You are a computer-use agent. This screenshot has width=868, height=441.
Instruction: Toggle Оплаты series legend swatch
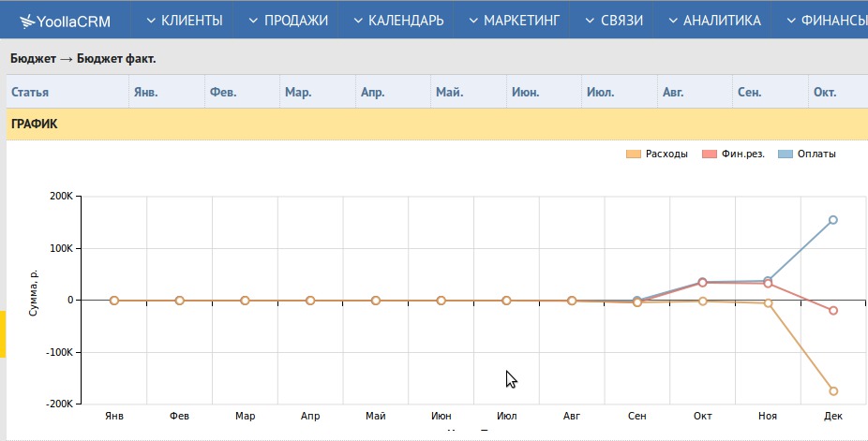[785, 154]
